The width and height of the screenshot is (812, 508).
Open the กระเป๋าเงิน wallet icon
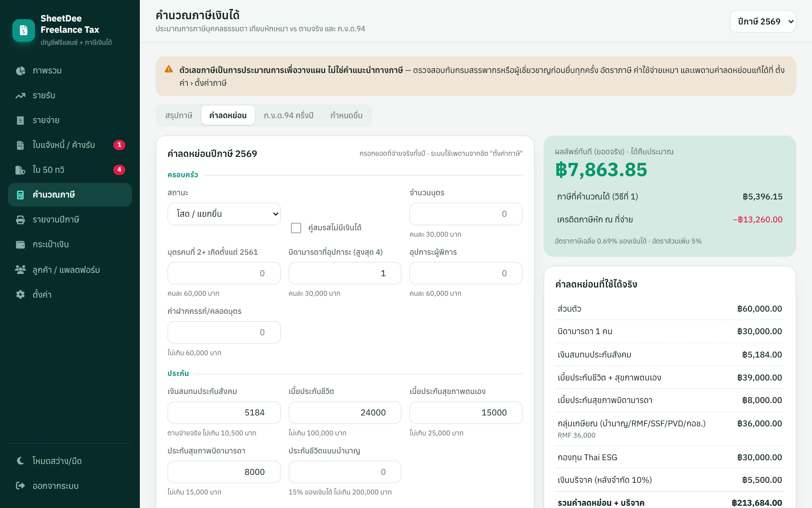(x=20, y=245)
